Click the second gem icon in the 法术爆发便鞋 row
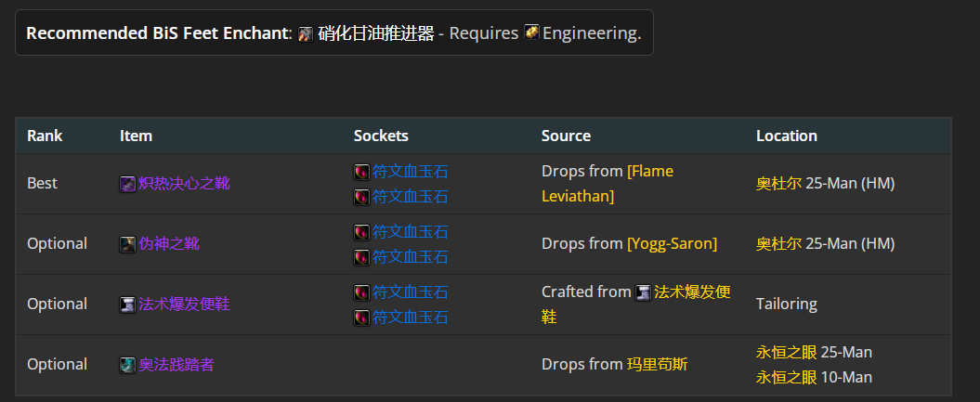 click(361, 318)
